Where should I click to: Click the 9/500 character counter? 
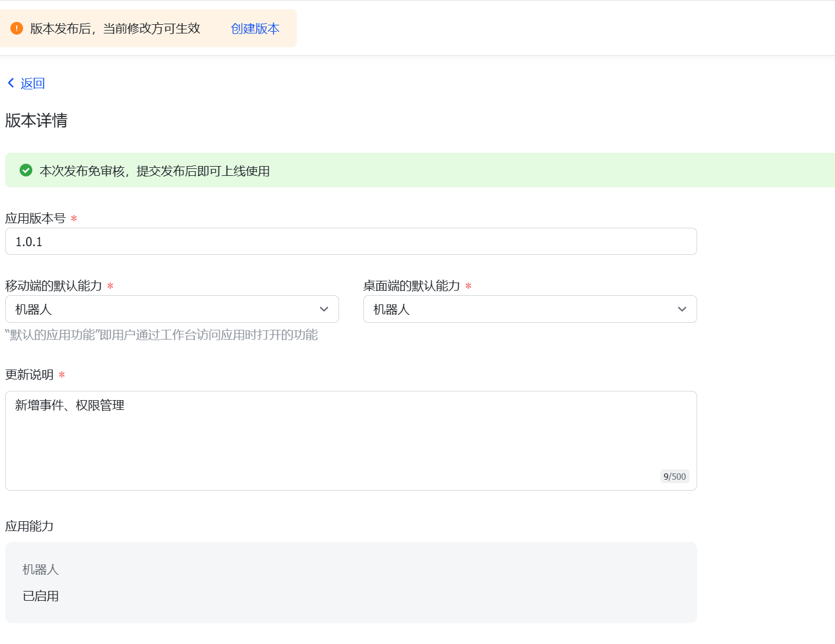point(674,476)
